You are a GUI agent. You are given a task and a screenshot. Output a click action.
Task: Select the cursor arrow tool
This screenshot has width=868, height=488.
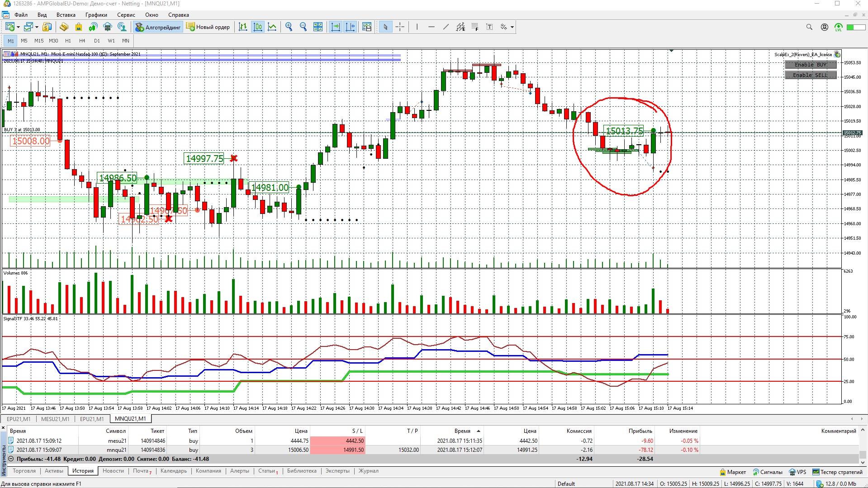click(x=385, y=27)
